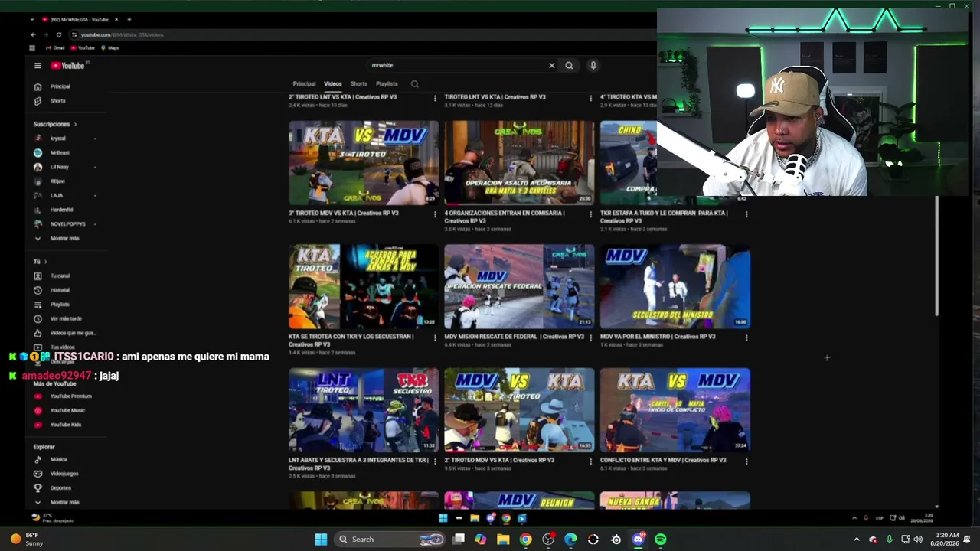Play MDV MISION RESCATE DE FEDERAL video
The image size is (980, 551).
519,287
